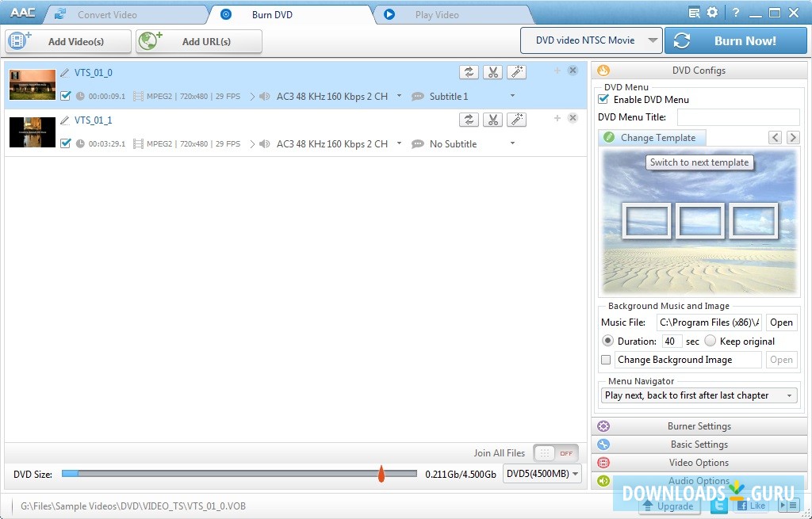Image resolution: width=812 pixels, height=519 pixels.
Task: Uncheck the VTS_01_0 video checkbox
Action: pos(65,96)
